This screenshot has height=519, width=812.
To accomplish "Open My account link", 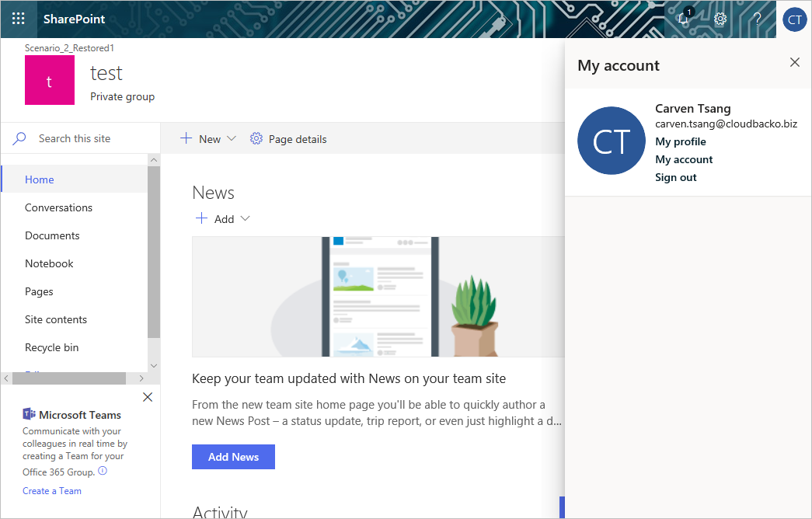I will (684, 159).
